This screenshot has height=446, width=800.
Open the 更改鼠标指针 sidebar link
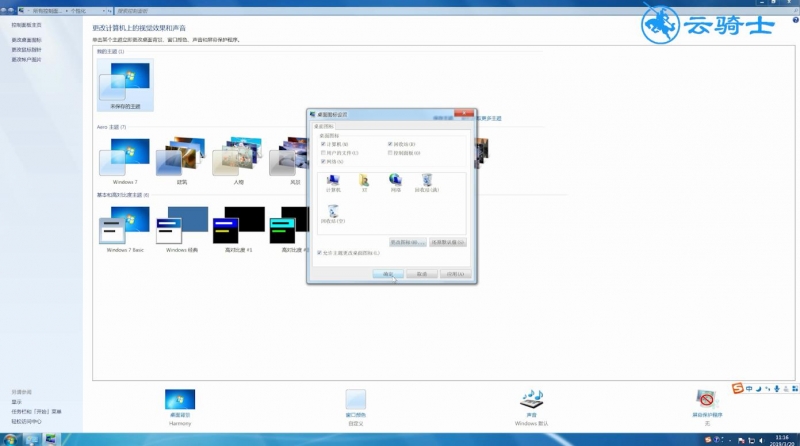click(x=27, y=49)
